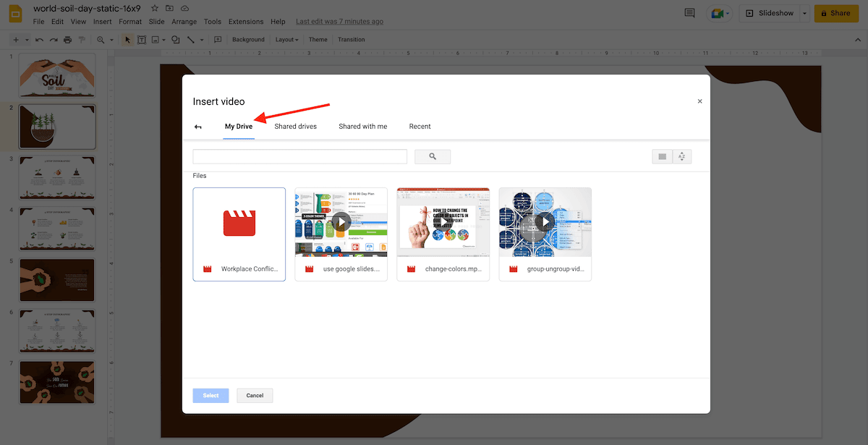The image size is (868, 445).
Task: Cancel the Insert video dialog
Action: tap(255, 396)
